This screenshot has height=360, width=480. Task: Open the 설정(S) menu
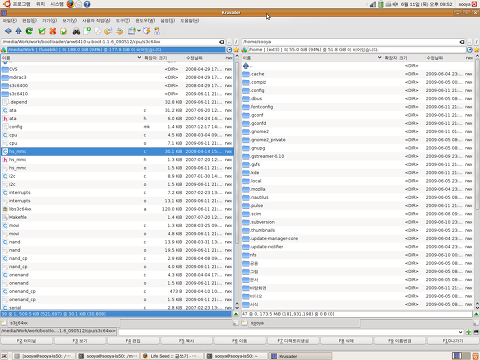167,21
